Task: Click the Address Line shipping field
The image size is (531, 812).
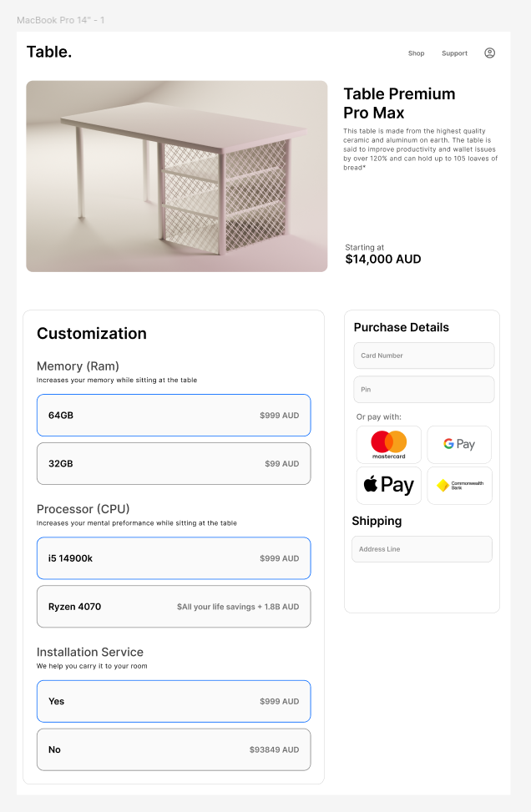Action: coord(422,549)
